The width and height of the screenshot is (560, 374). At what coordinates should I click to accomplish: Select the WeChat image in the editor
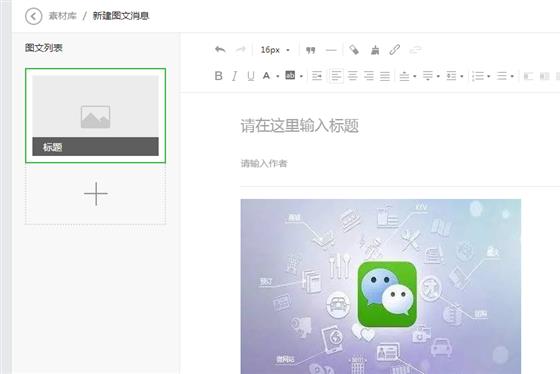pos(381,286)
